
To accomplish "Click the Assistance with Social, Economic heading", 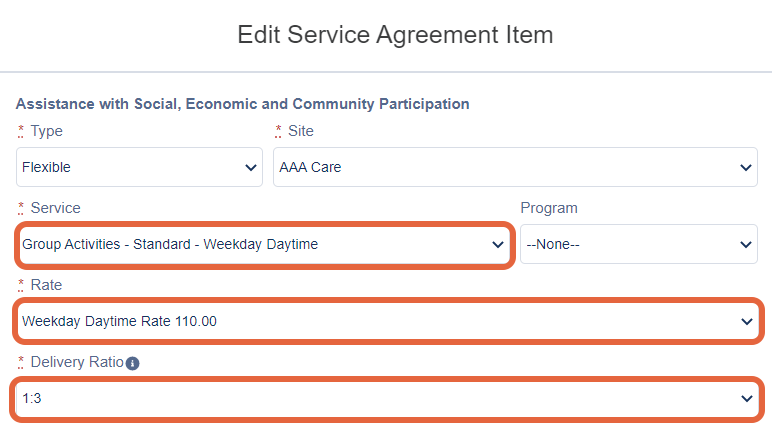I will click(x=242, y=104).
